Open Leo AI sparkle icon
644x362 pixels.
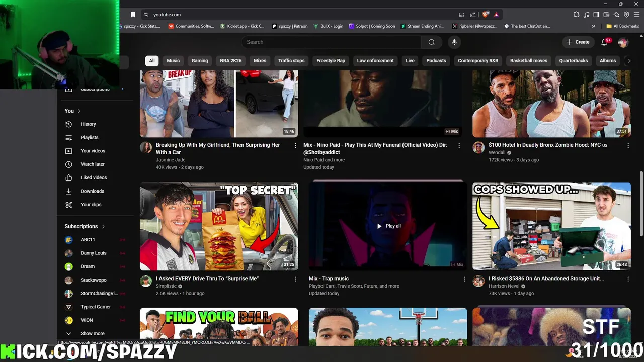(x=616, y=15)
